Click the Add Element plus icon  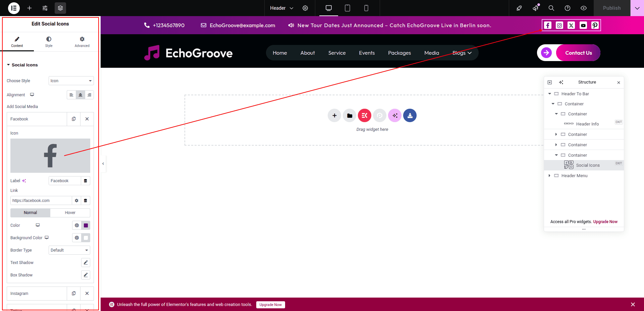(x=30, y=8)
